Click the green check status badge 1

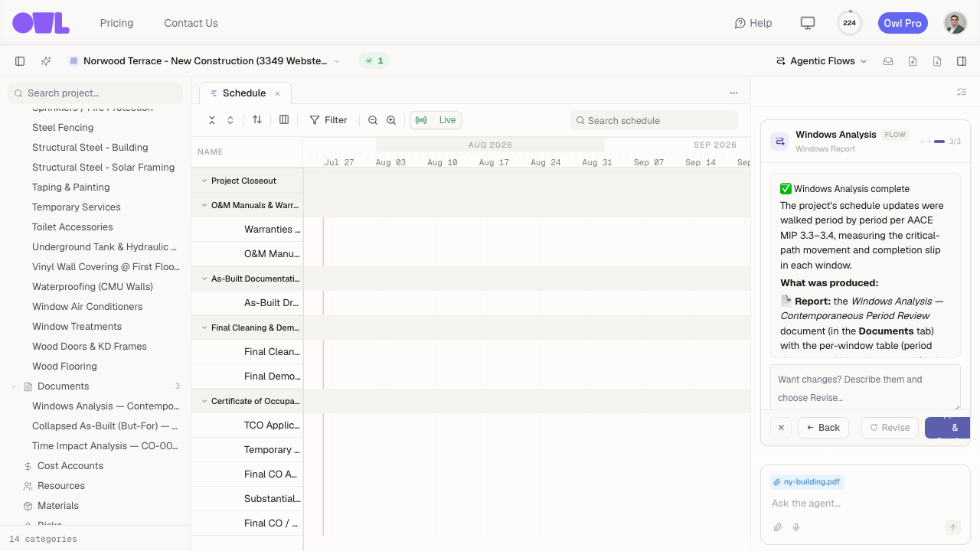(x=374, y=61)
